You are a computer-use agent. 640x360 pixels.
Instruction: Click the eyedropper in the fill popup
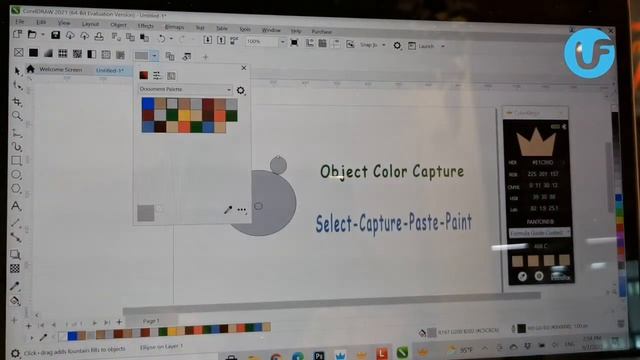tap(228, 210)
